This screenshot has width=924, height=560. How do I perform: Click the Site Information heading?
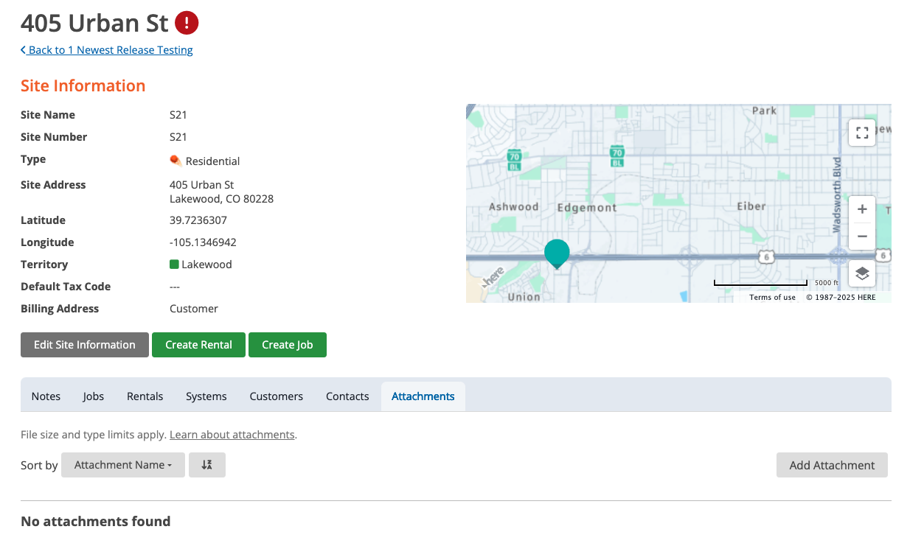(83, 85)
